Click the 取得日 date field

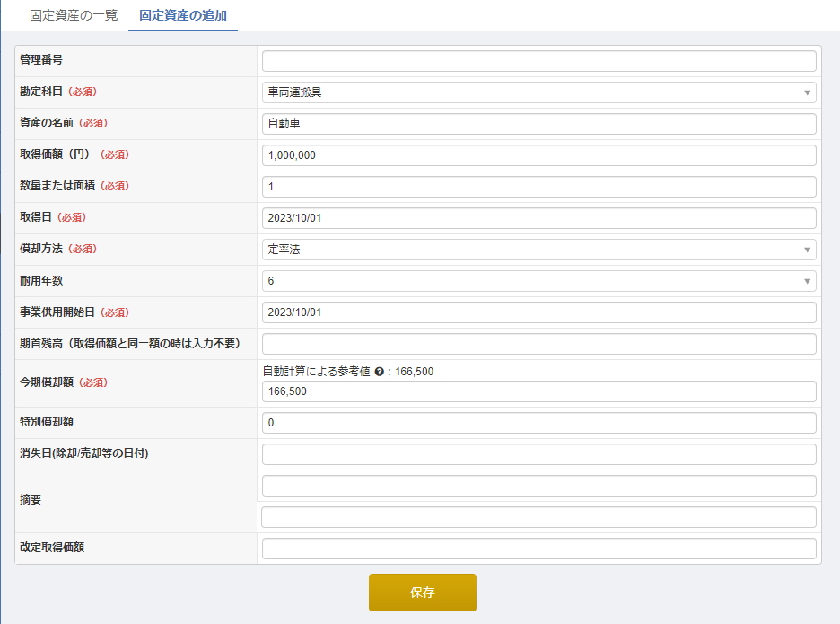coord(538,218)
